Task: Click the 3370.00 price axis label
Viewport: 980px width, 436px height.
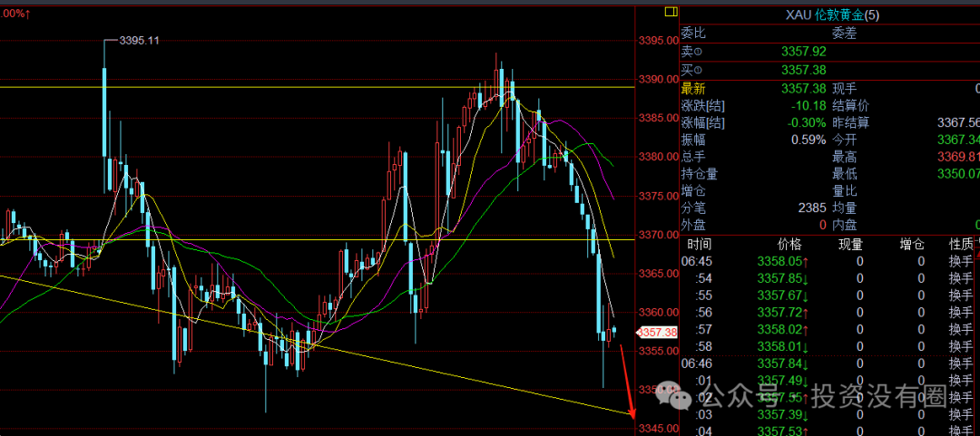Action: [x=658, y=235]
